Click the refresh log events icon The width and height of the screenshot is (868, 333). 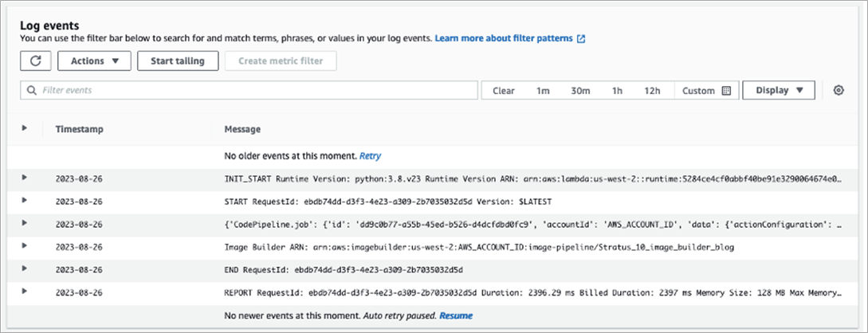(x=36, y=61)
